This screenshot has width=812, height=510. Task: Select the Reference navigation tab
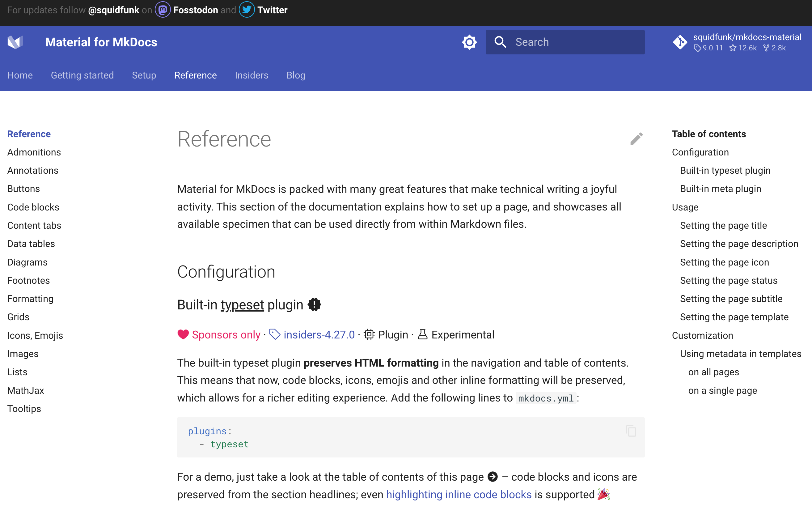click(196, 75)
